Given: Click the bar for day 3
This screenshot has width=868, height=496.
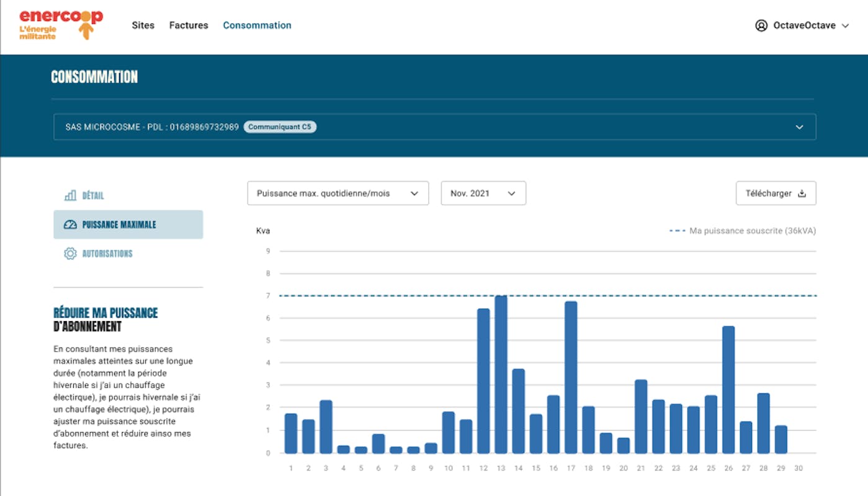Looking at the screenshot, I should [x=326, y=427].
